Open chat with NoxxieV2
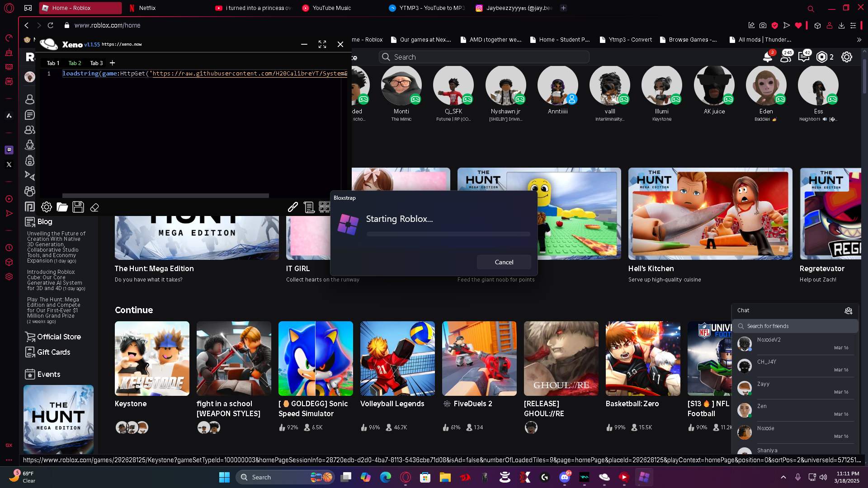Viewport: 868px width, 488px height. click(795, 344)
